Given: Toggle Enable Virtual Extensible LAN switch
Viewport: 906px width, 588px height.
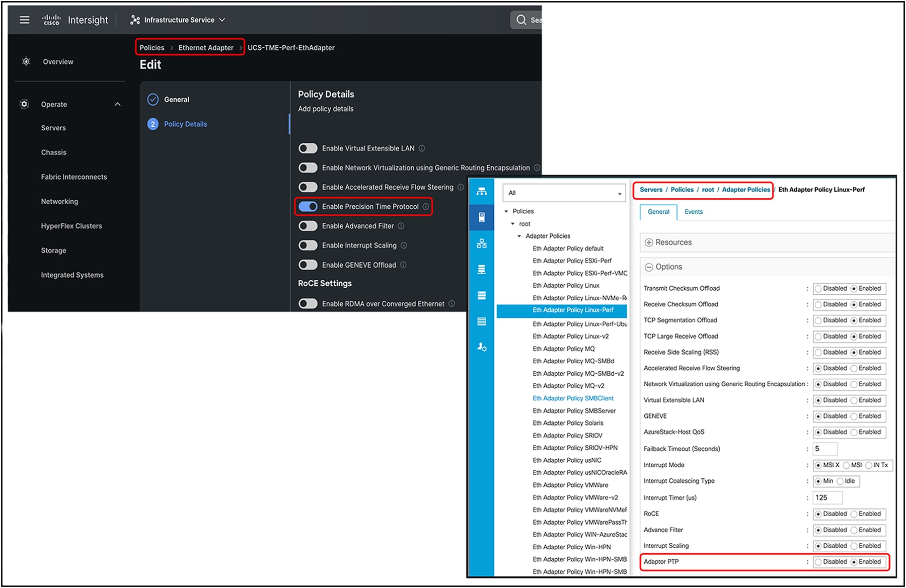Looking at the screenshot, I should (308, 148).
